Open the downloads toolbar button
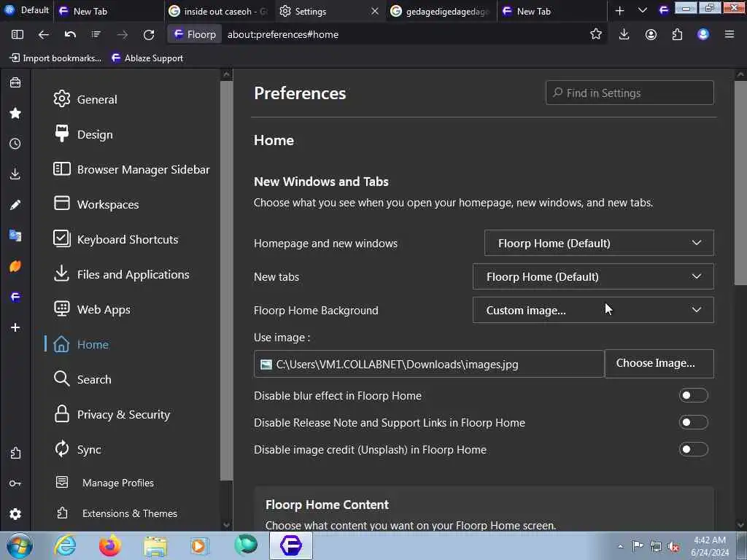Viewport: 747px width, 560px height. [624, 34]
